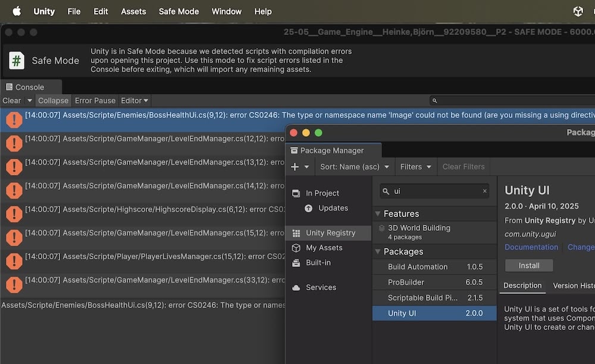Open the Documentation link for Unity UI
Image resolution: width=595 pixels, height=364 pixels.
[x=531, y=247]
